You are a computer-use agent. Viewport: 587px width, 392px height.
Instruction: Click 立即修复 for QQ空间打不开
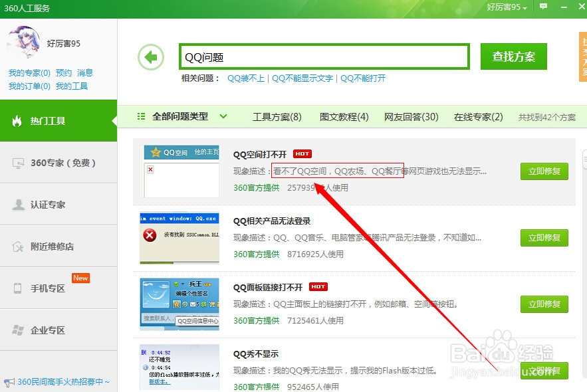point(544,171)
